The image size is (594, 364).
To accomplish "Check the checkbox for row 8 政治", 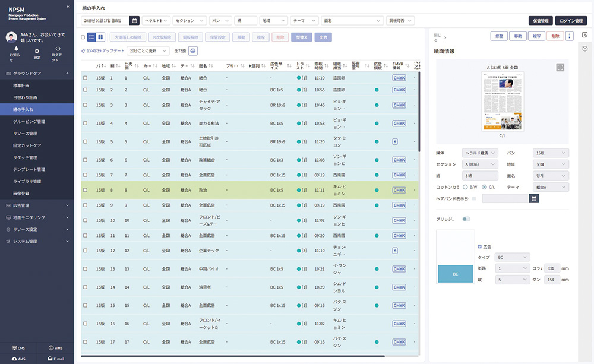I will click(85, 190).
